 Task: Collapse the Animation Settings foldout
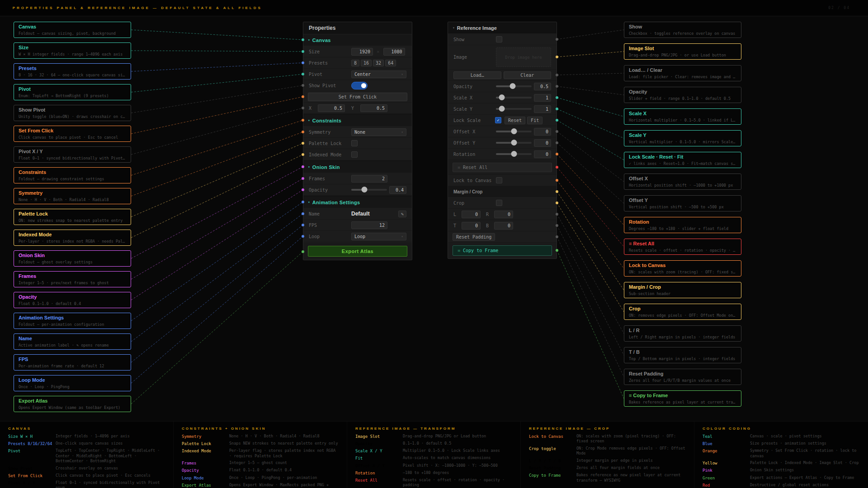point(309,203)
